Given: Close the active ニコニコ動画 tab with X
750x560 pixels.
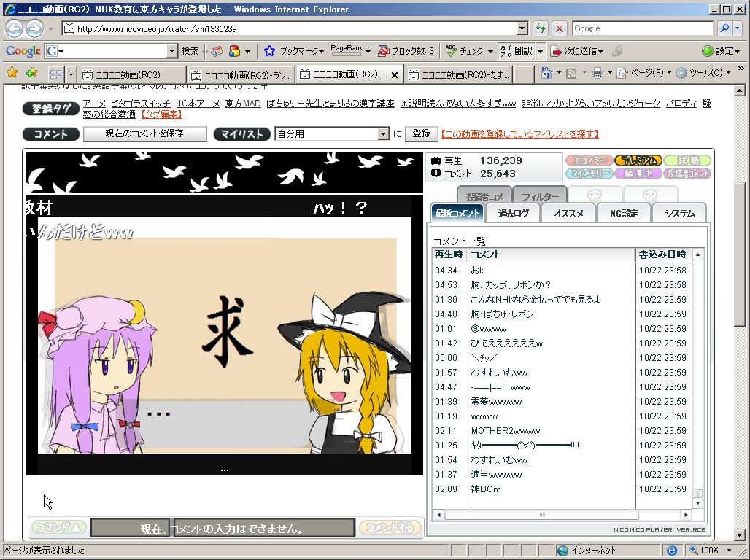Looking at the screenshot, I should pyautogui.click(x=395, y=75).
